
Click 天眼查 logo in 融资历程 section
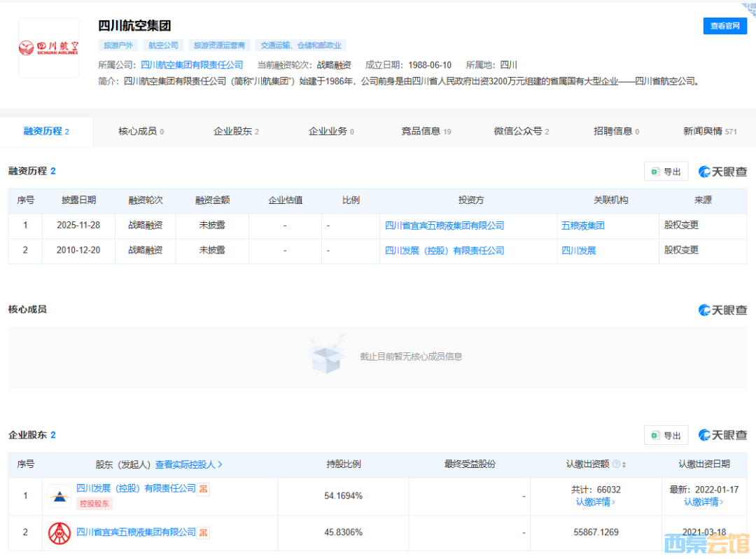pos(723,172)
